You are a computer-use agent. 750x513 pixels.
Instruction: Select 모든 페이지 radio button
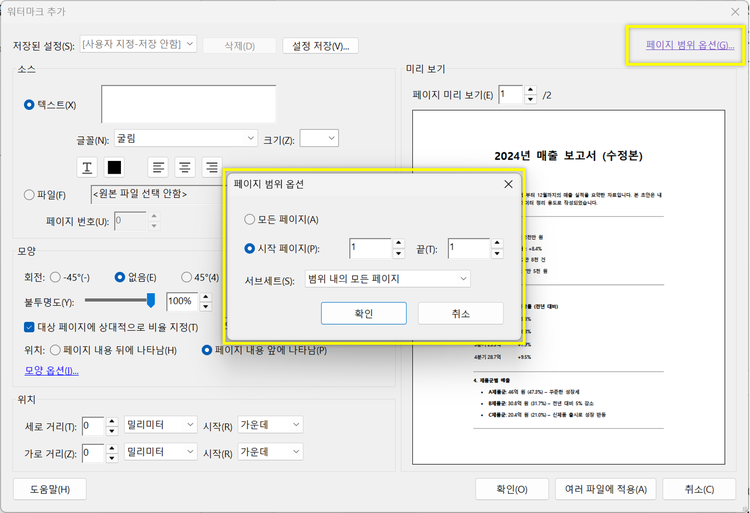(249, 219)
